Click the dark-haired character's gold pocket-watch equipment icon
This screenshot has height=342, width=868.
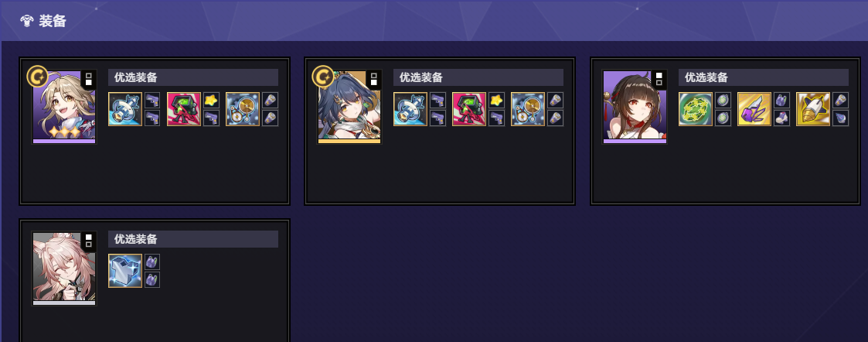pos(528,109)
